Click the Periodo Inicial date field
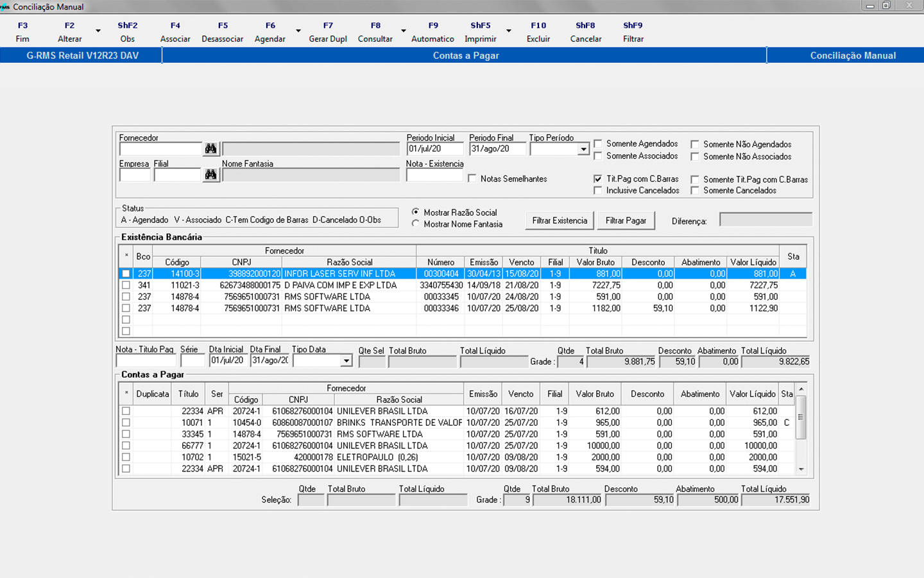The height and width of the screenshot is (578, 924). (434, 149)
